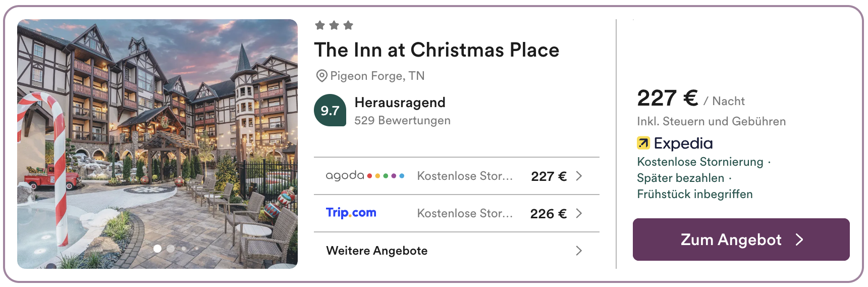The height and width of the screenshot is (287, 868).
Task: Open The Inn at Christmas Place title
Action: click(x=437, y=50)
